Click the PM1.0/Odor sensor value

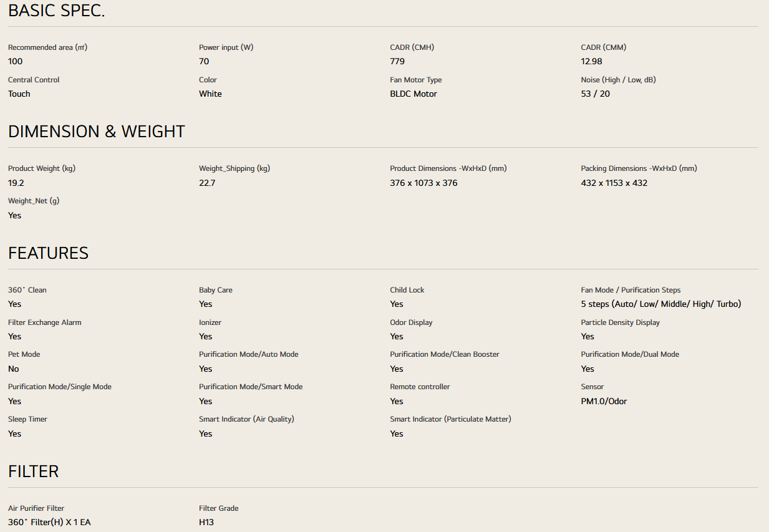pos(604,402)
